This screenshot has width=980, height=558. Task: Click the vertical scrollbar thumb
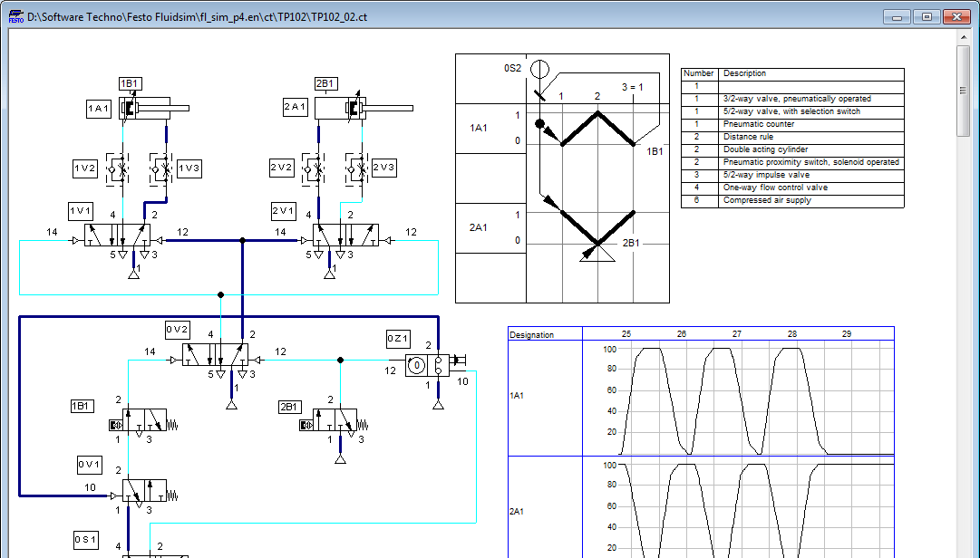click(964, 91)
